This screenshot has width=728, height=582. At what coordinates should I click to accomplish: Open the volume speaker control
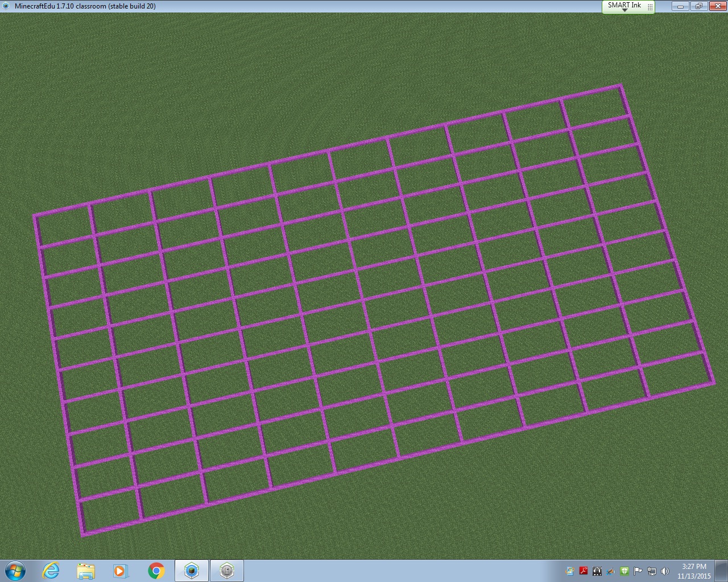tap(665, 571)
